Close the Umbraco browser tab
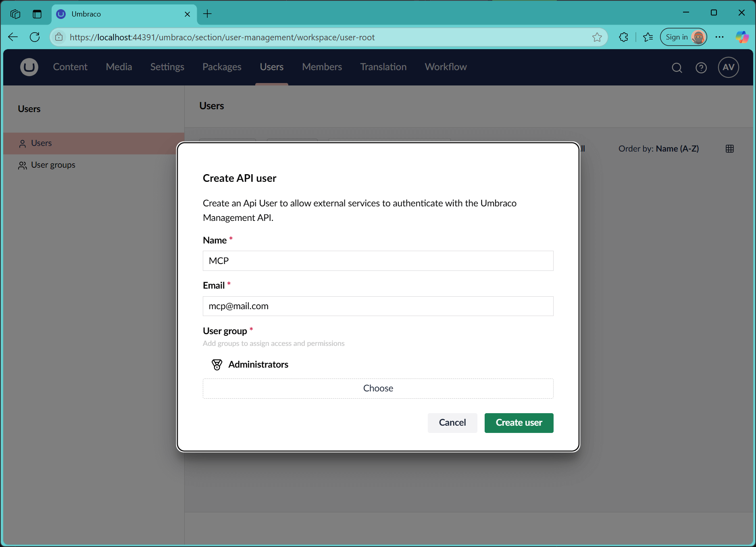This screenshot has width=756, height=547. coord(187,14)
